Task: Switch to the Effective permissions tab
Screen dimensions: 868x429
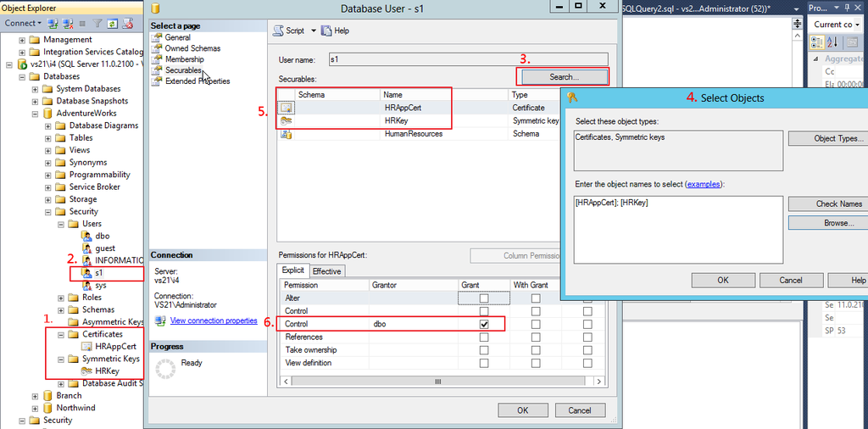Action: tap(327, 271)
